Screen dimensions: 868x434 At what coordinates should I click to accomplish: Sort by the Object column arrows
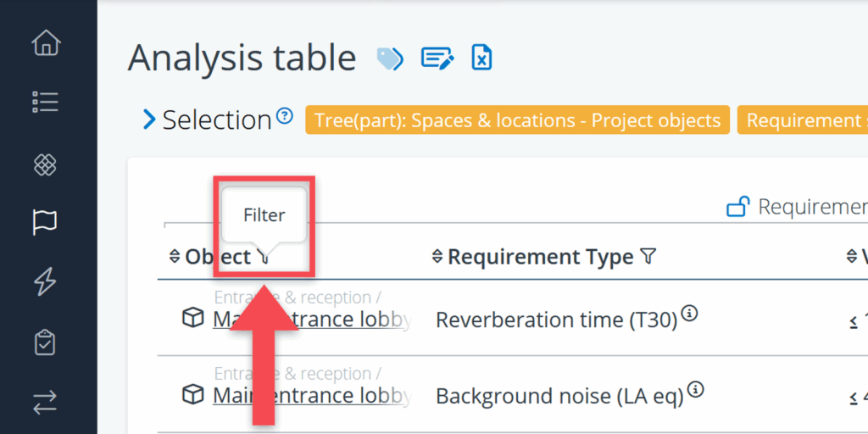[x=175, y=257]
